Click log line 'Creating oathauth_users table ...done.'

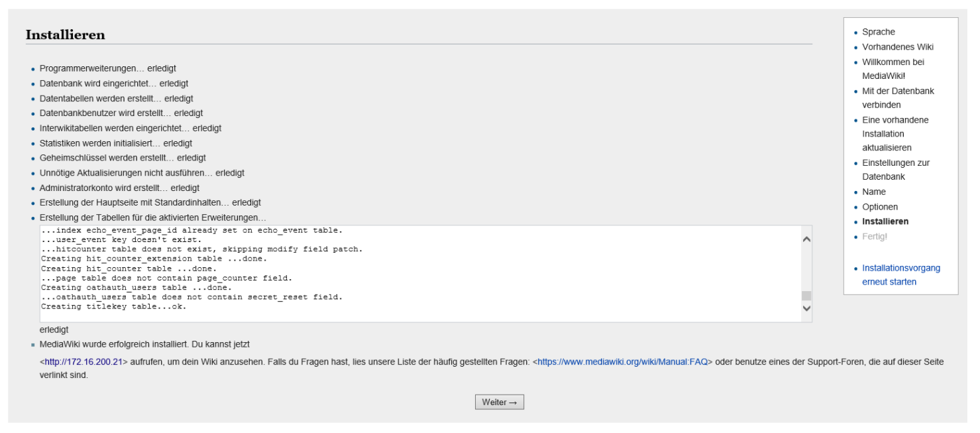pyautogui.click(x=136, y=287)
